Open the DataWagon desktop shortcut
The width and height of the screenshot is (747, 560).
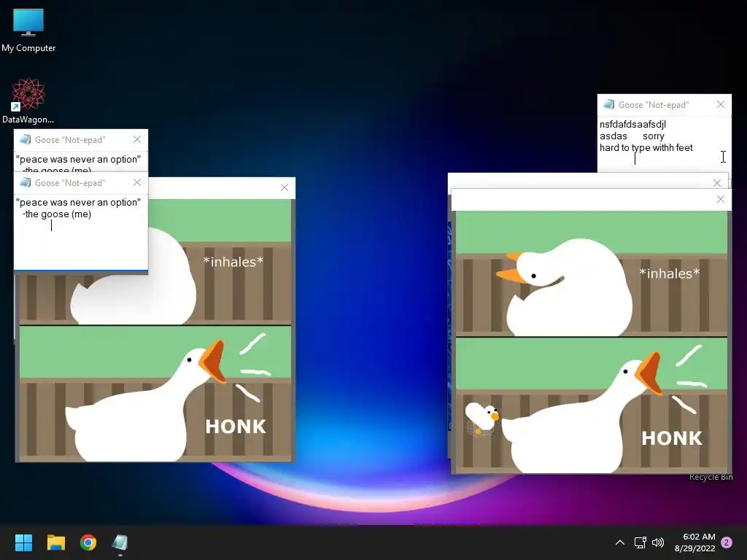coord(28,101)
